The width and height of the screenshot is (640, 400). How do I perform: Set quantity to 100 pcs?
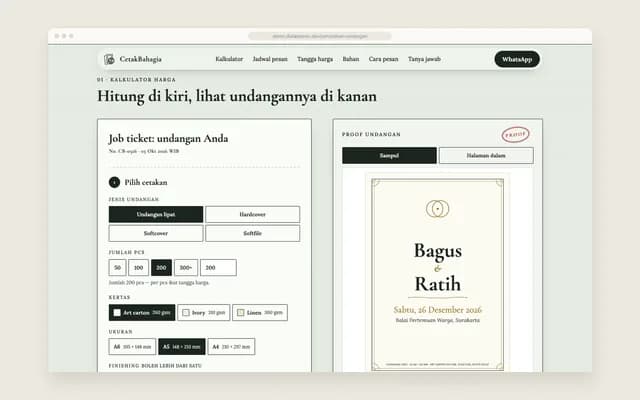pos(138,268)
